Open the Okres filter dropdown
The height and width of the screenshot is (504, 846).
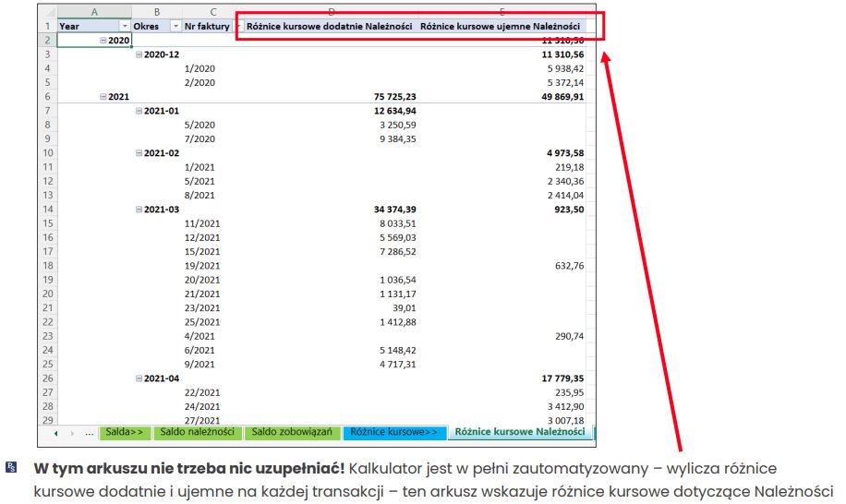click(x=175, y=27)
